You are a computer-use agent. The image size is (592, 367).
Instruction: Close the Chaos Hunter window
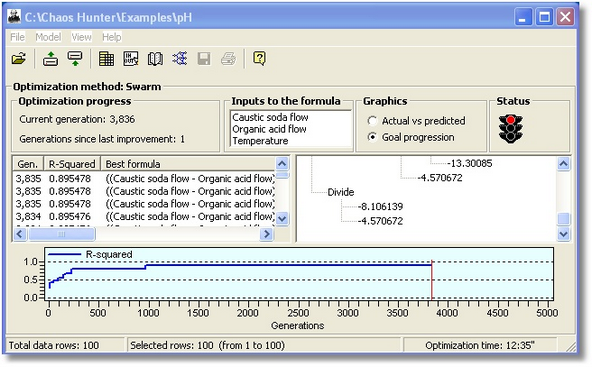pyautogui.click(x=565, y=17)
